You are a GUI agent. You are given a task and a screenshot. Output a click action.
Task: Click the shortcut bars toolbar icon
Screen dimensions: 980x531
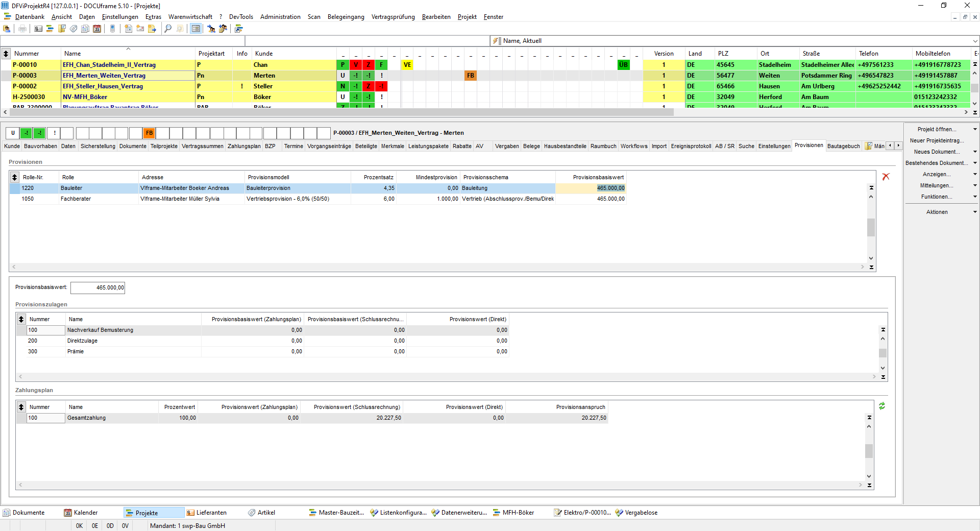pyautogui.click(x=239, y=29)
